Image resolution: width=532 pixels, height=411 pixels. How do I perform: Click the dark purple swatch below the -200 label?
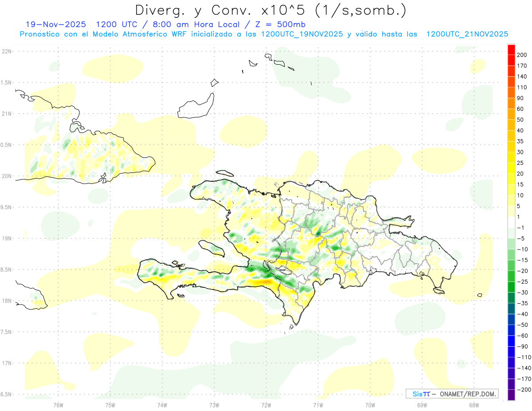tap(511, 395)
